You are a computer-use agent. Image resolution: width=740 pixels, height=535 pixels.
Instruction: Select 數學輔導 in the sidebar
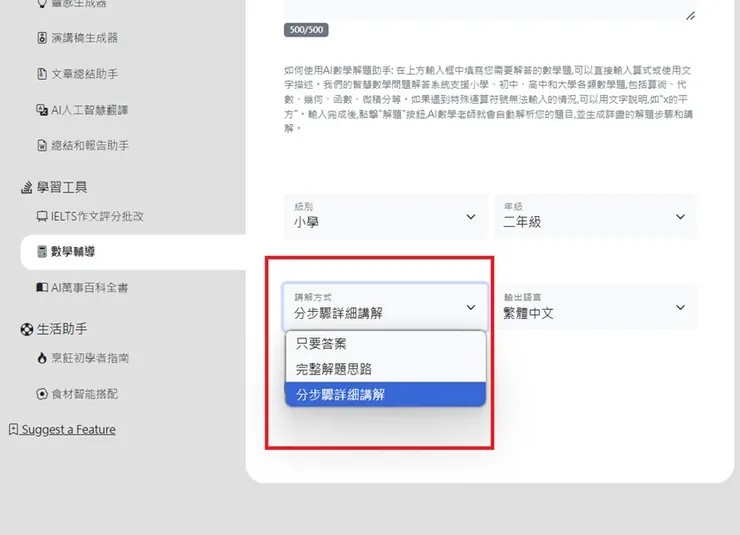click(x=133, y=251)
